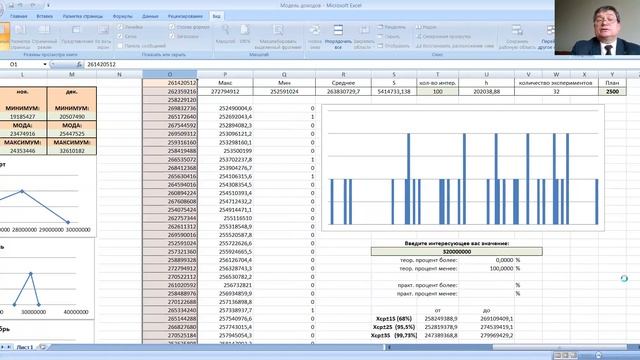
Task: Click Insert Worksheet icon next to Лист1
Action: coord(42,347)
